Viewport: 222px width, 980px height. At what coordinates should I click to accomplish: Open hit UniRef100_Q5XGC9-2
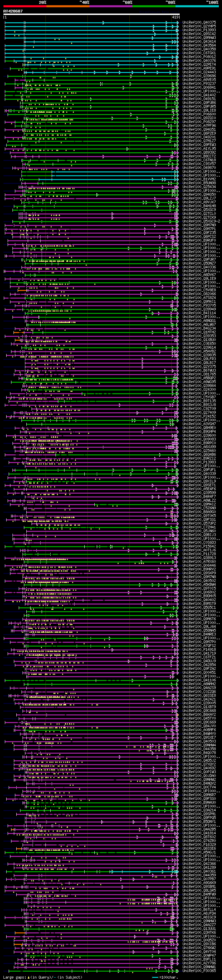click(201, 221)
